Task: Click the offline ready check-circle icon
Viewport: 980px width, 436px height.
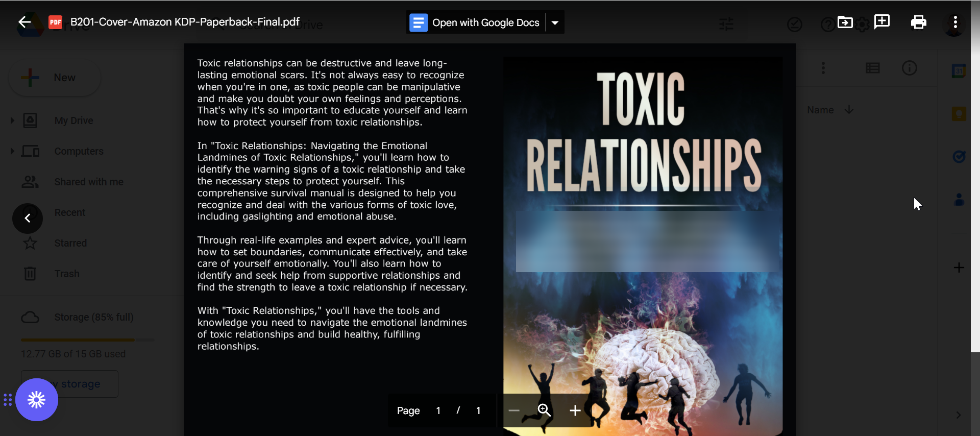Action: pyautogui.click(x=795, y=24)
